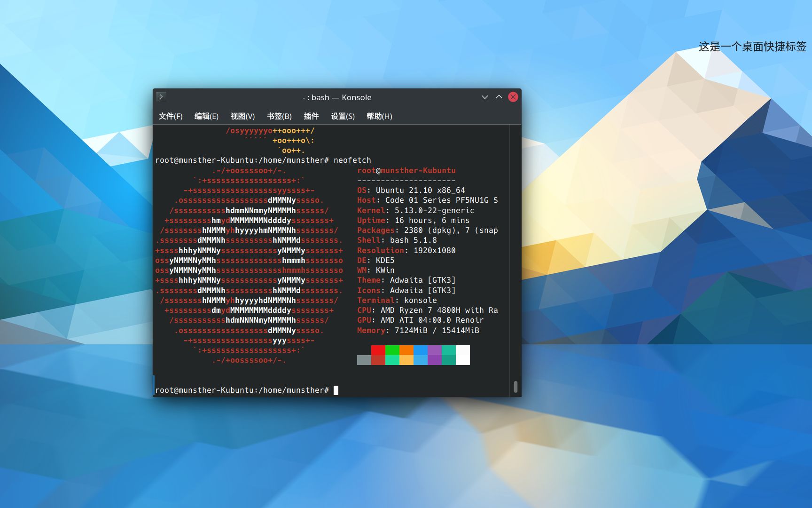
Task: Click the "GPU: AMD ATI 04:00.0 Renoir" line
Action: [x=421, y=320]
